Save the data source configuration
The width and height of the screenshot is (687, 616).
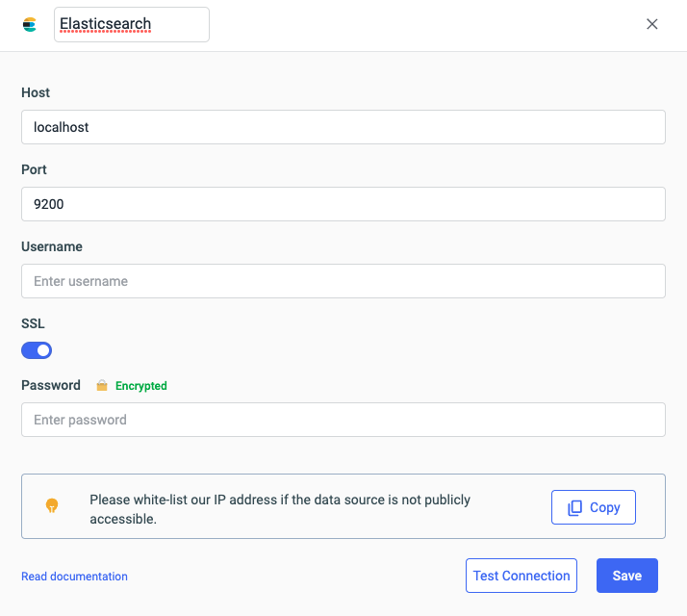click(x=626, y=576)
